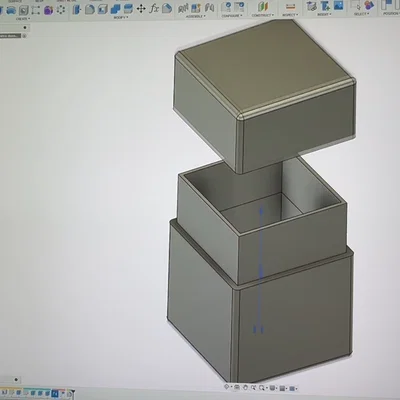Click the Modify icon right of fx
This screenshot has height=400, width=400.
coord(167,8)
